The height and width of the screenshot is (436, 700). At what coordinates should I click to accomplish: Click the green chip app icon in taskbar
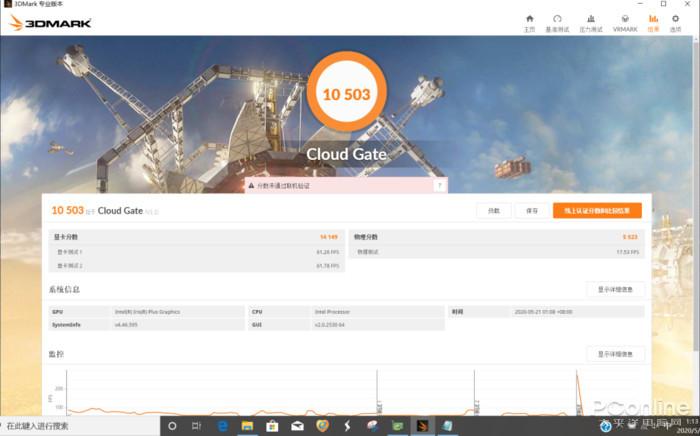click(x=397, y=426)
